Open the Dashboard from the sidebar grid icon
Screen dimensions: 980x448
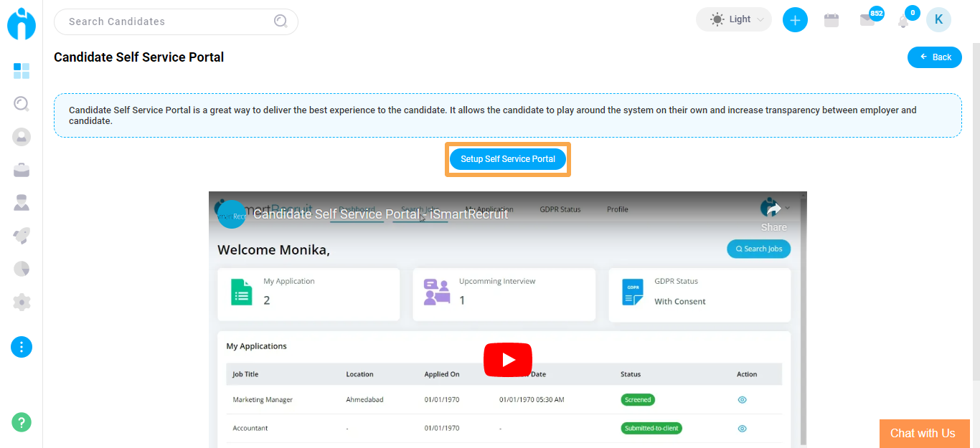click(22, 70)
